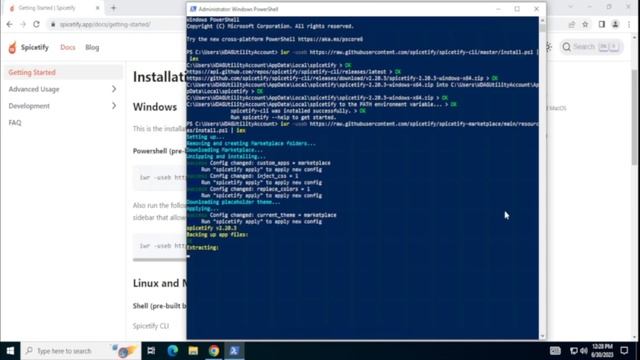Open the Chrome three-dot menu
Screen dimensions: 640x360
[629, 24]
